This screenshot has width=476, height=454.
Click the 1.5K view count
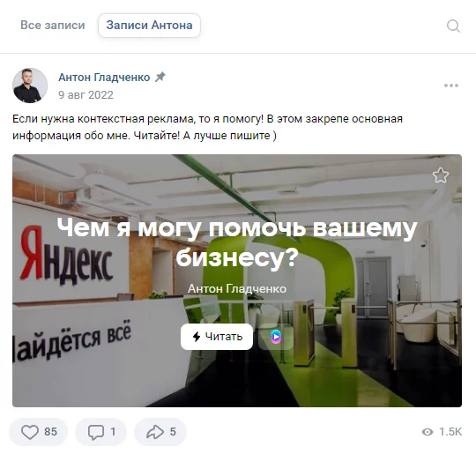click(450, 432)
